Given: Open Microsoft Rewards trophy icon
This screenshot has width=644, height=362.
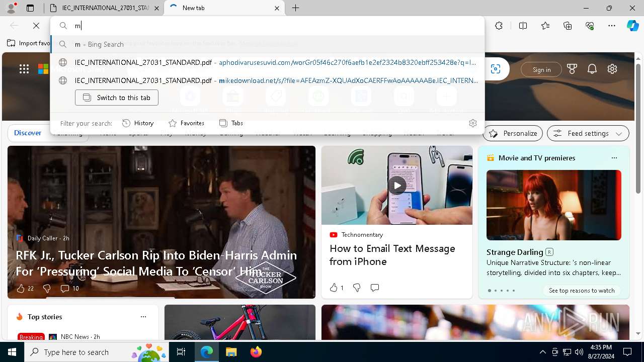Looking at the screenshot, I should coord(572,69).
